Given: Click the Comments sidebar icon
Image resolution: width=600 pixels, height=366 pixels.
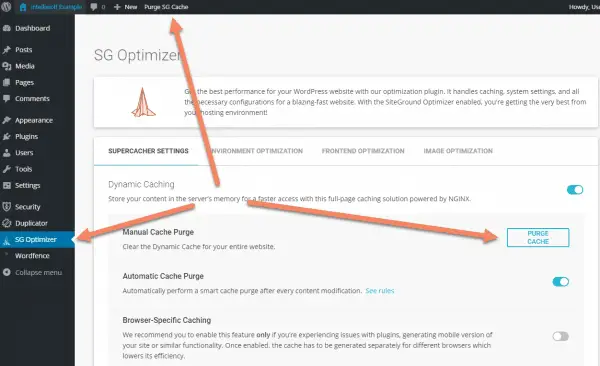Looking at the screenshot, I should coord(7,98).
